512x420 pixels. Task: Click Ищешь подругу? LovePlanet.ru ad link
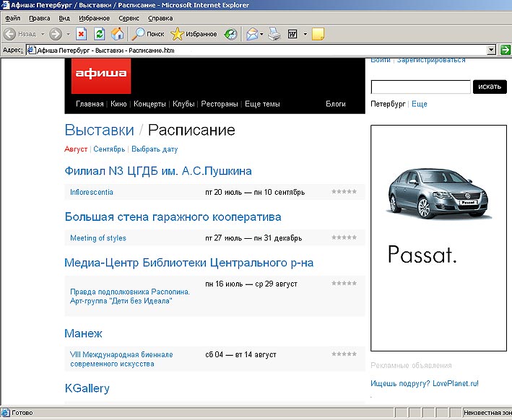tap(425, 383)
